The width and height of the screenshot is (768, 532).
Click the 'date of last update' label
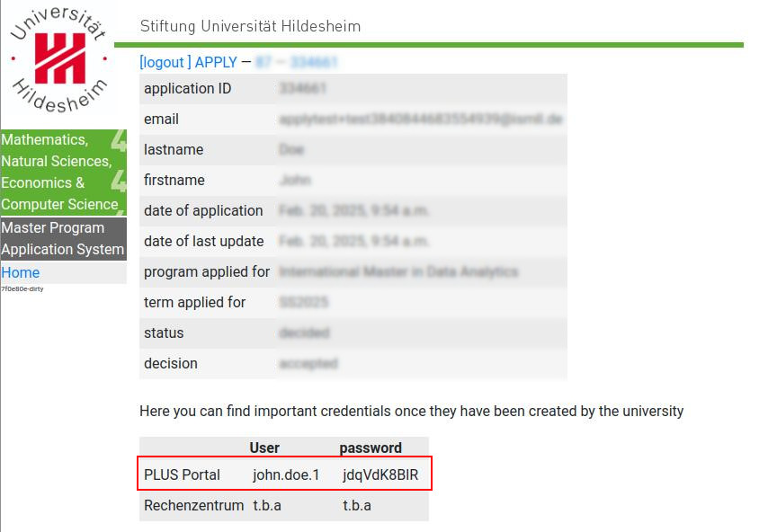[x=204, y=241]
